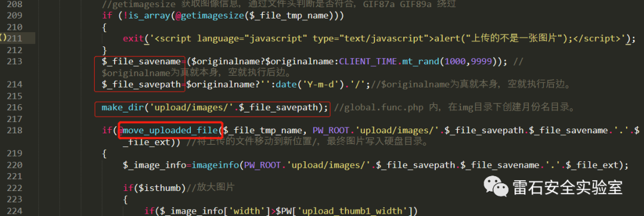Click line number 209 in the gutter
The width and height of the screenshot is (644, 216).
[x=15, y=15]
